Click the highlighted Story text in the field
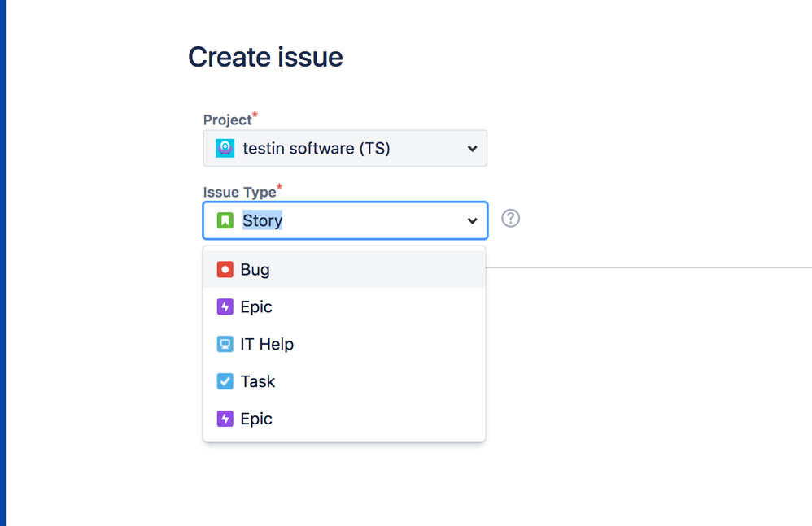This screenshot has width=812, height=526. (262, 220)
